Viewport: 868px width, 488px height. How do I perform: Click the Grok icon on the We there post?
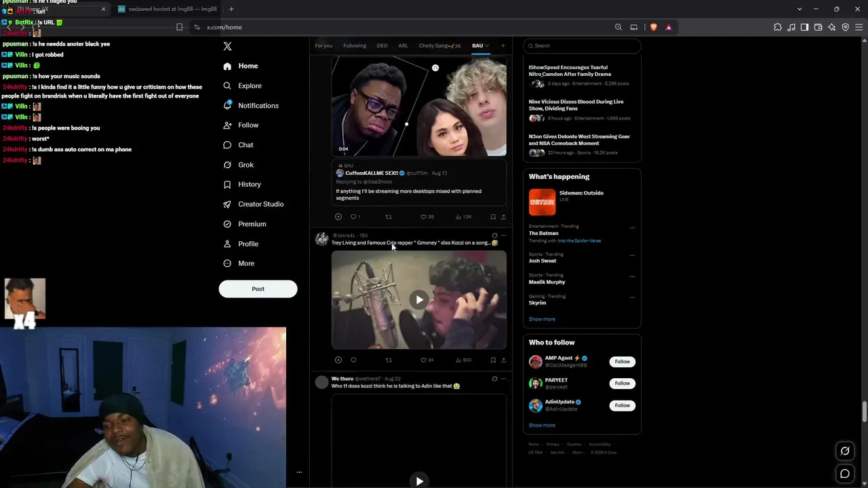coord(494,379)
